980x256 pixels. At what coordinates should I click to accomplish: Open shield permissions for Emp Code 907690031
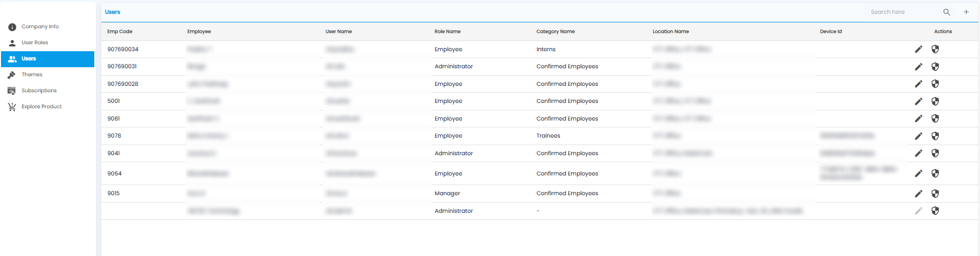[x=935, y=67]
